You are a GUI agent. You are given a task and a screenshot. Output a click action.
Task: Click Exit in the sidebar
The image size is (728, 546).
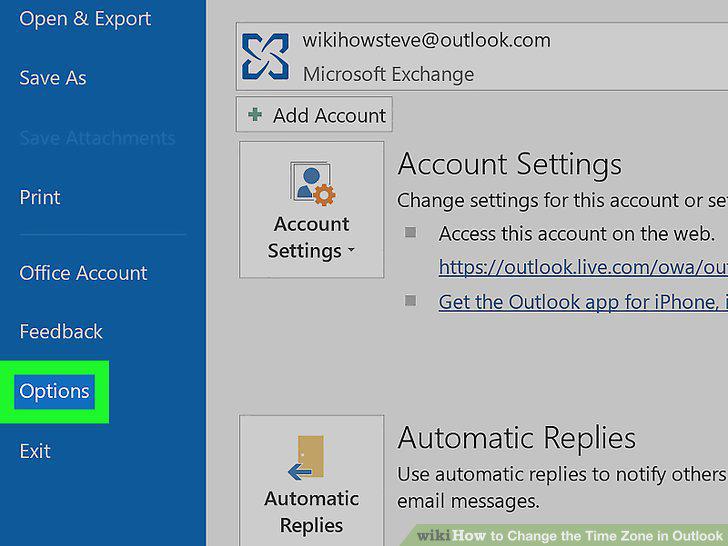(x=35, y=451)
